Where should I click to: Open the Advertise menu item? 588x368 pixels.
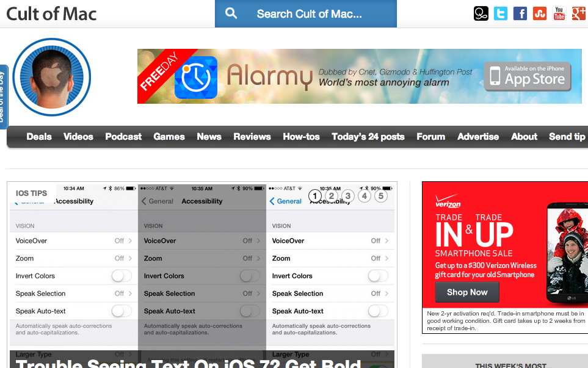[478, 137]
